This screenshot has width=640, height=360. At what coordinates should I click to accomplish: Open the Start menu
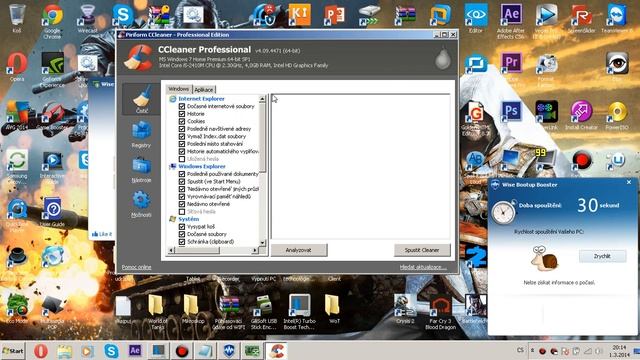[13, 351]
